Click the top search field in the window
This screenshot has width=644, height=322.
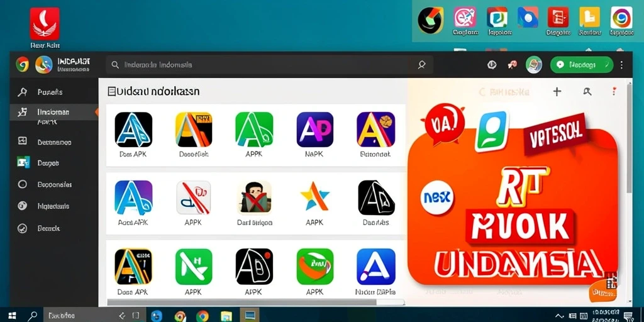(269, 65)
